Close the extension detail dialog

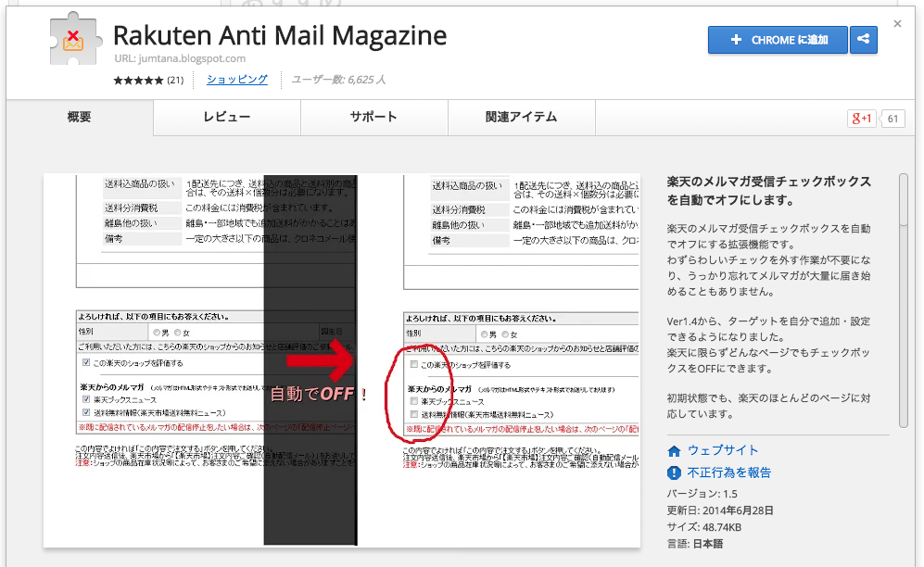click(897, 24)
